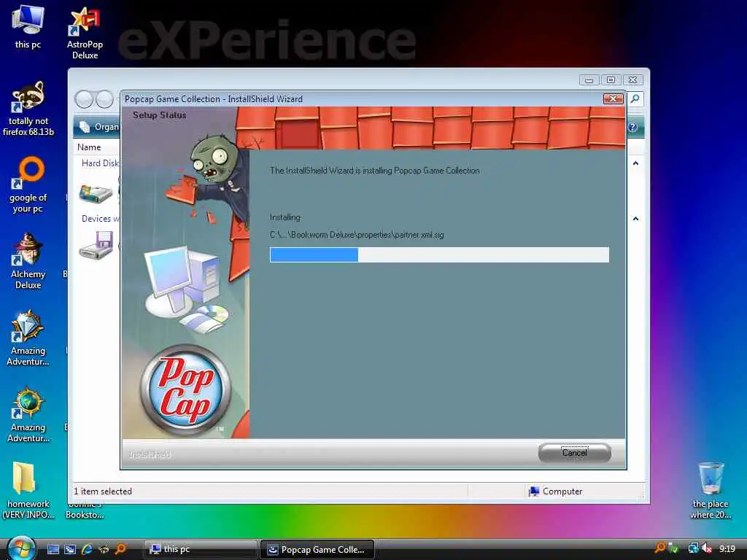Viewport: 747px width, 560px height.
Task: Launch Internet Explorer from the quick launch
Action: (x=87, y=549)
